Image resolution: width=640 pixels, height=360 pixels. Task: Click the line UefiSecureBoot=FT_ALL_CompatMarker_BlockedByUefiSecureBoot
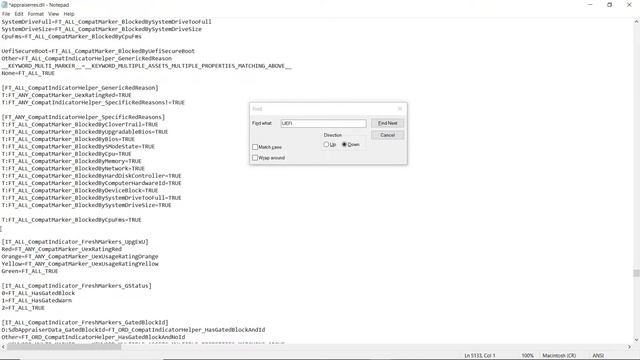pyautogui.click(x=98, y=51)
